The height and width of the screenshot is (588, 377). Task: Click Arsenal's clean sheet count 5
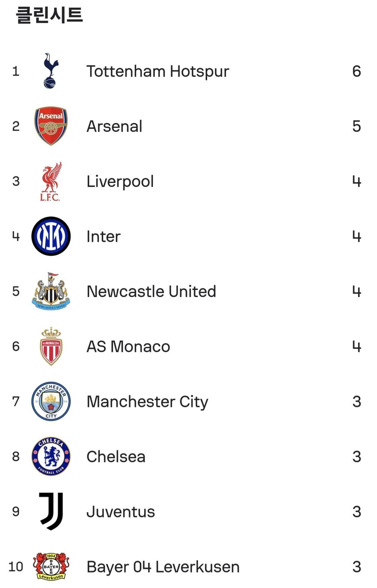coord(357,127)
